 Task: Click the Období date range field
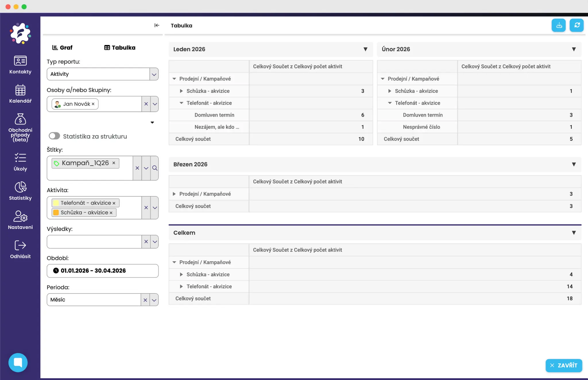(102, 271)
